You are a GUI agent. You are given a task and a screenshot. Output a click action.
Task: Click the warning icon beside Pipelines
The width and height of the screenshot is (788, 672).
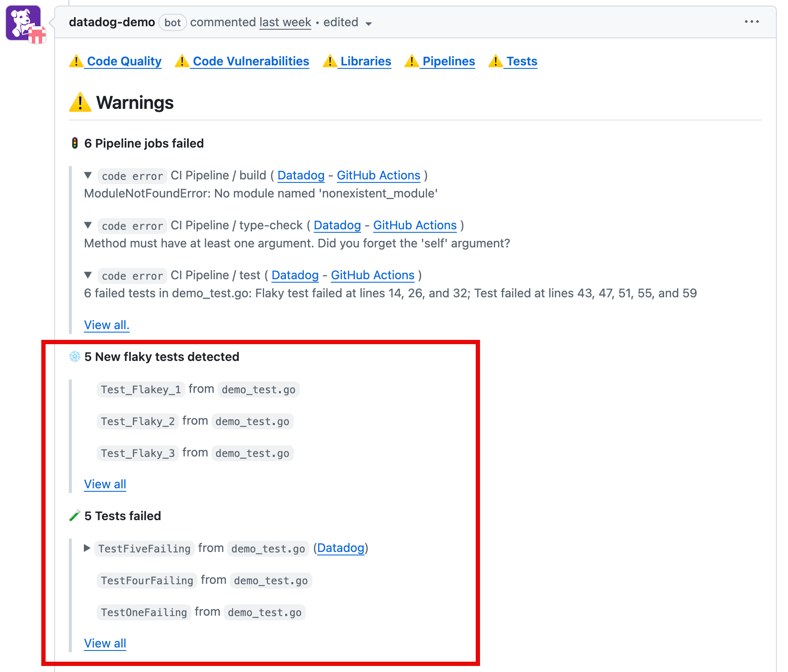412,61
